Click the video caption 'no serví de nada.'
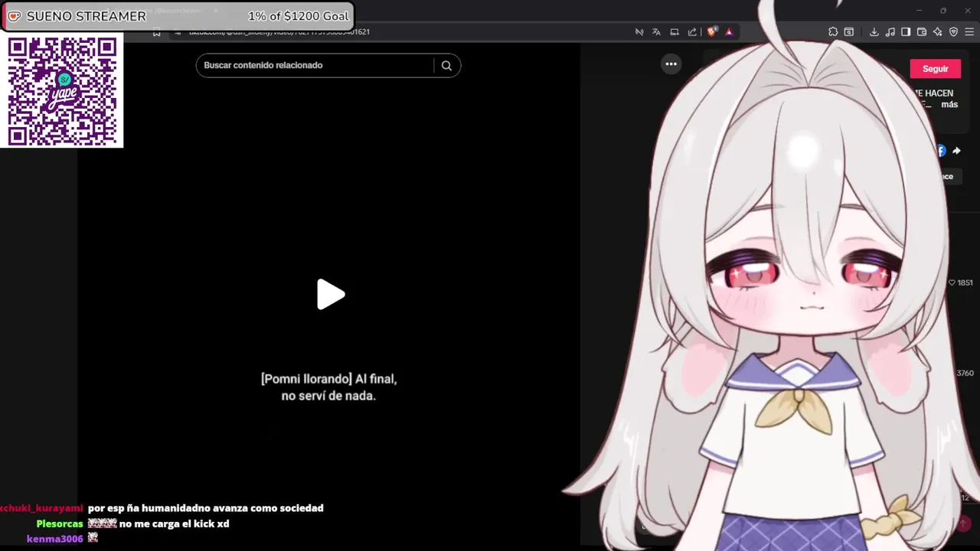Screen dimensions: 980x551 (x=328, y=396)
